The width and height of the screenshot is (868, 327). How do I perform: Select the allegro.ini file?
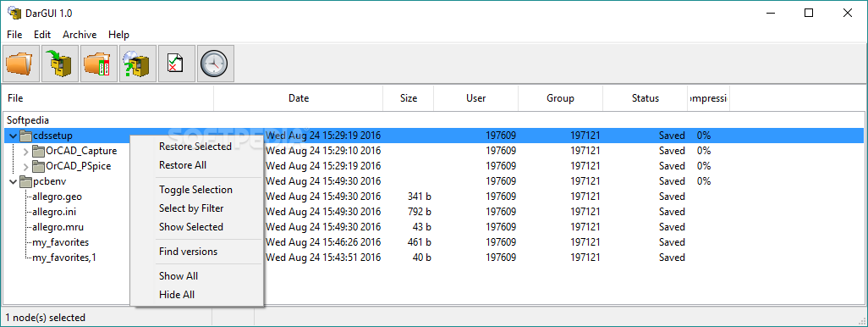pos(55,212)
